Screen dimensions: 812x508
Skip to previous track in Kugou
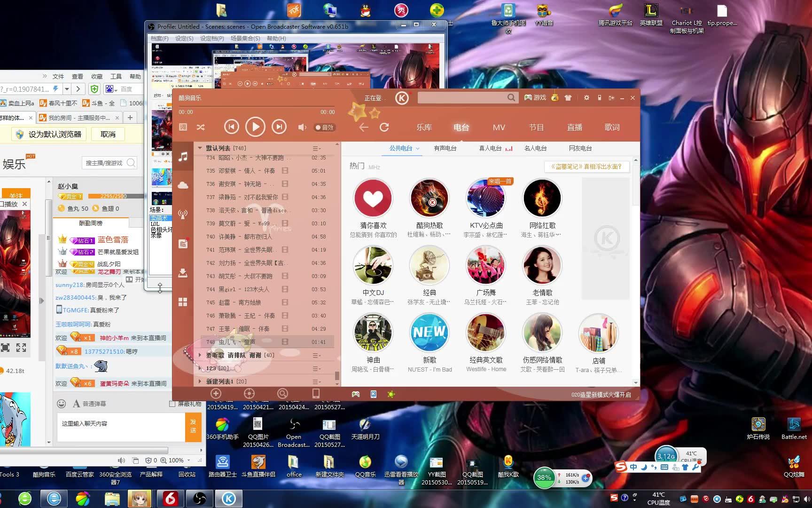[231, 127]
